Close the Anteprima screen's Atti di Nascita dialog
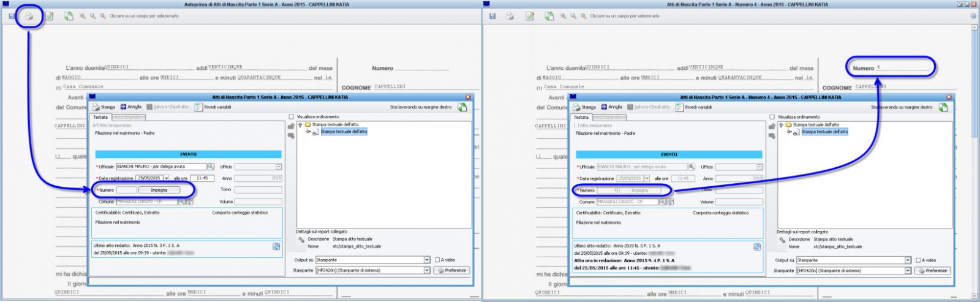 pyautogui.click(x=468, y=97)
